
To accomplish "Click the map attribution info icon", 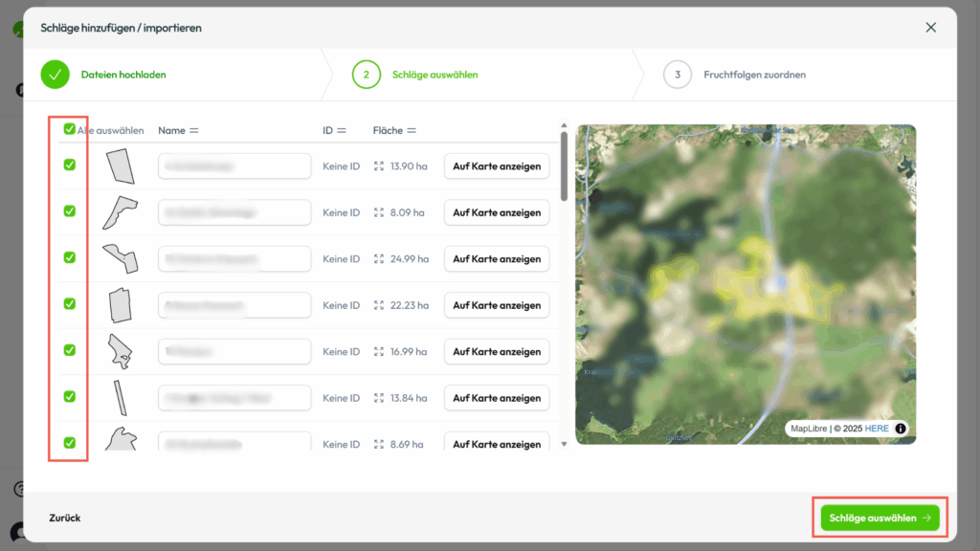I will point(901,429).
